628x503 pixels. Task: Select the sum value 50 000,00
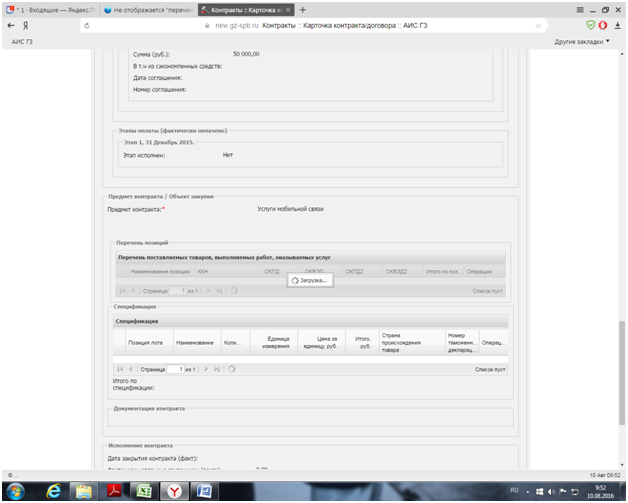point(246,54)
